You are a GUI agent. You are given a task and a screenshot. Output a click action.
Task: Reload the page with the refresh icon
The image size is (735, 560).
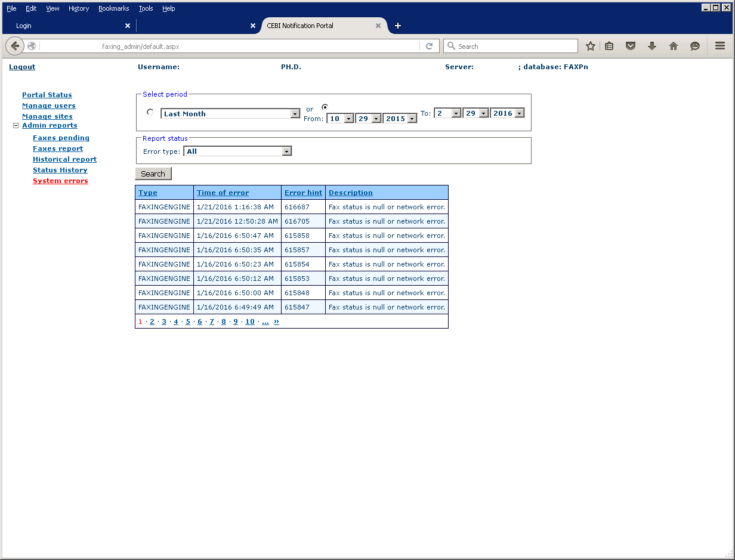point(429,46)
